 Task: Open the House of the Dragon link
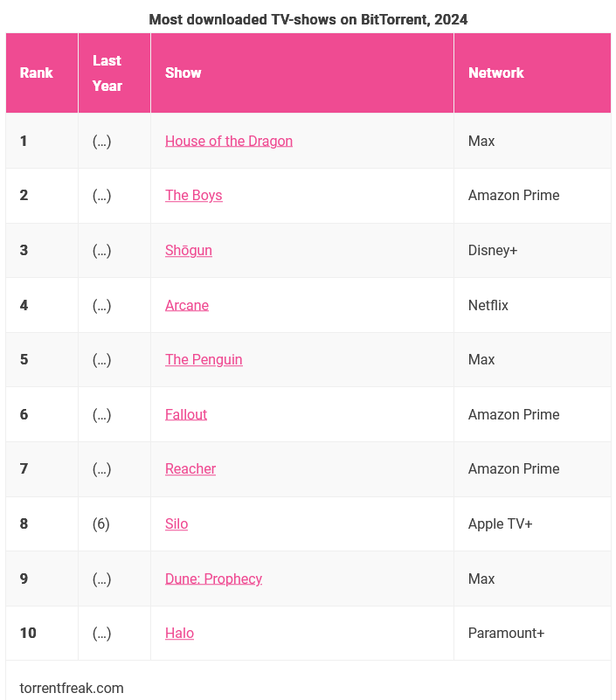point(229,141)
